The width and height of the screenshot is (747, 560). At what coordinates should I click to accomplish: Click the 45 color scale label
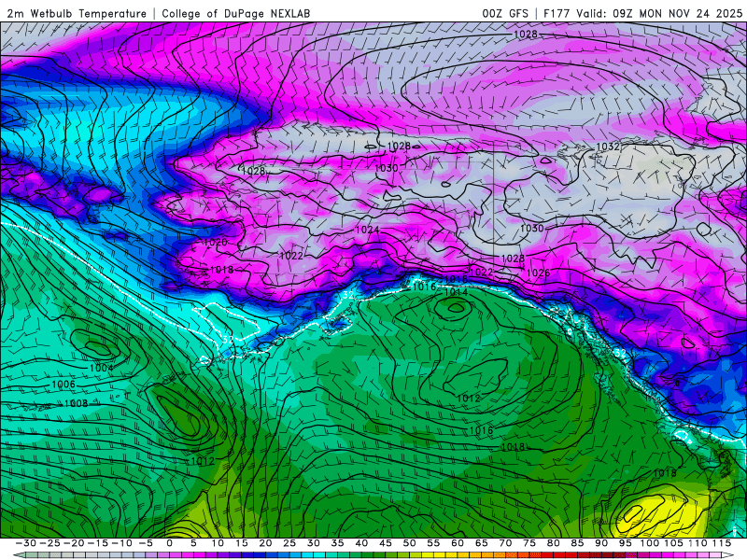386,543
